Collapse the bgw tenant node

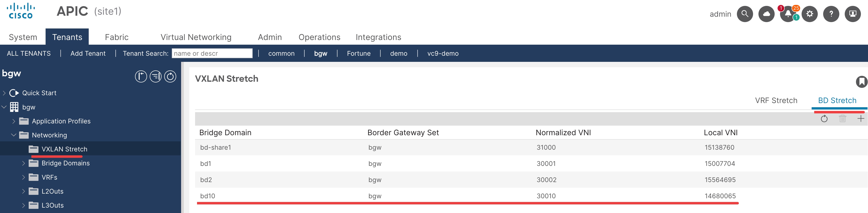4,107
